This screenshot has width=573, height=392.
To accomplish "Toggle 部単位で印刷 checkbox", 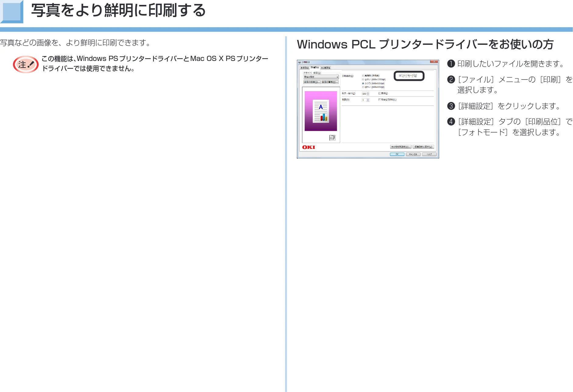I will click(x=379, y=100).
